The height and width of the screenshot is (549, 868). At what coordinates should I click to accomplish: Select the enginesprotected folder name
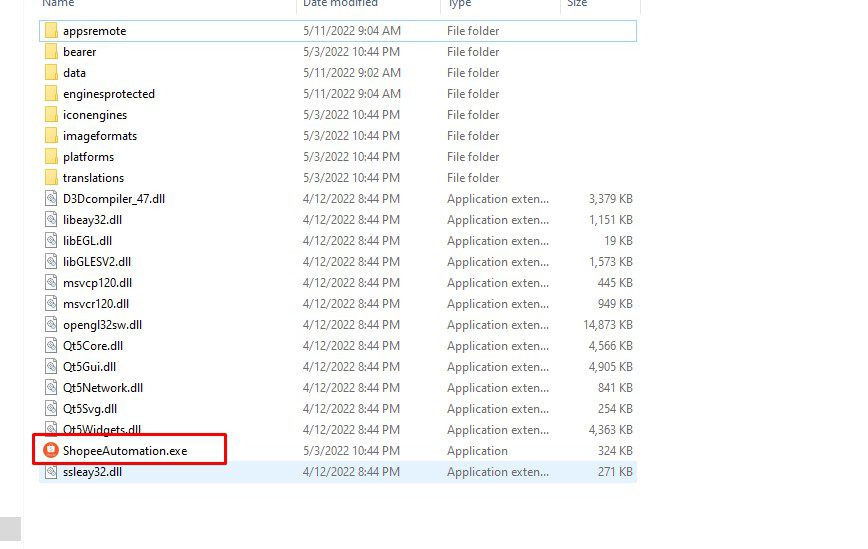point(109,94)
